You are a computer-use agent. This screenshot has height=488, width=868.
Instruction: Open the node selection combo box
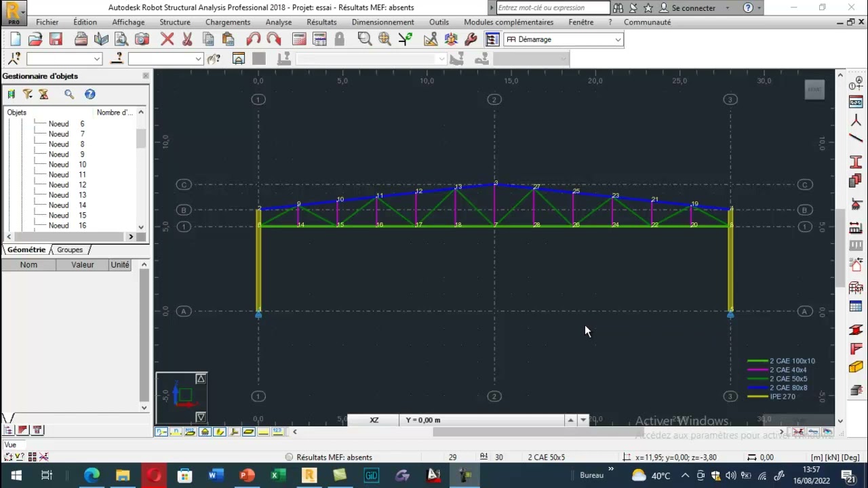[x=64, y=59]
